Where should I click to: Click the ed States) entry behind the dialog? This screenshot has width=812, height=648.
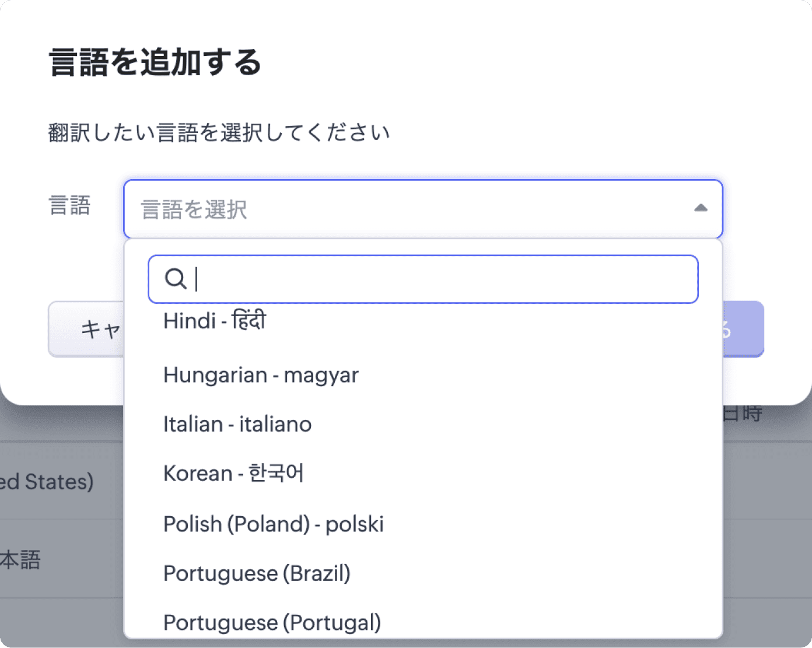click(47, 481)
